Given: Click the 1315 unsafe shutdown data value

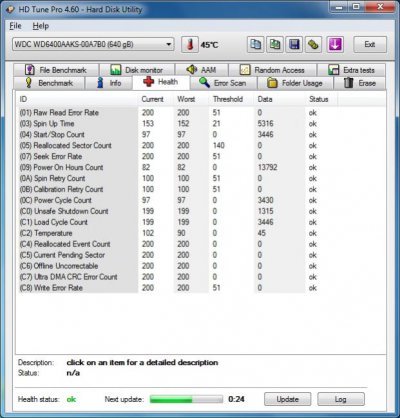Looking at the screenshot, I should point(265,211).
